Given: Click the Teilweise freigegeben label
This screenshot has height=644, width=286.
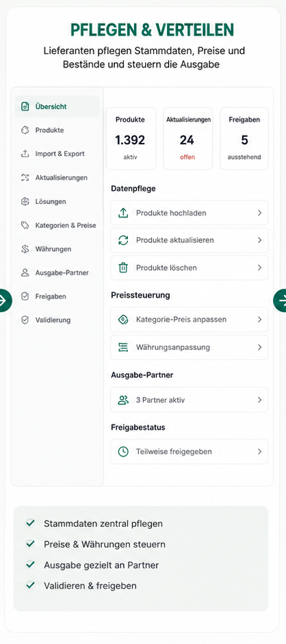Looking at the screenshot, I should click(x=174, y=452).
